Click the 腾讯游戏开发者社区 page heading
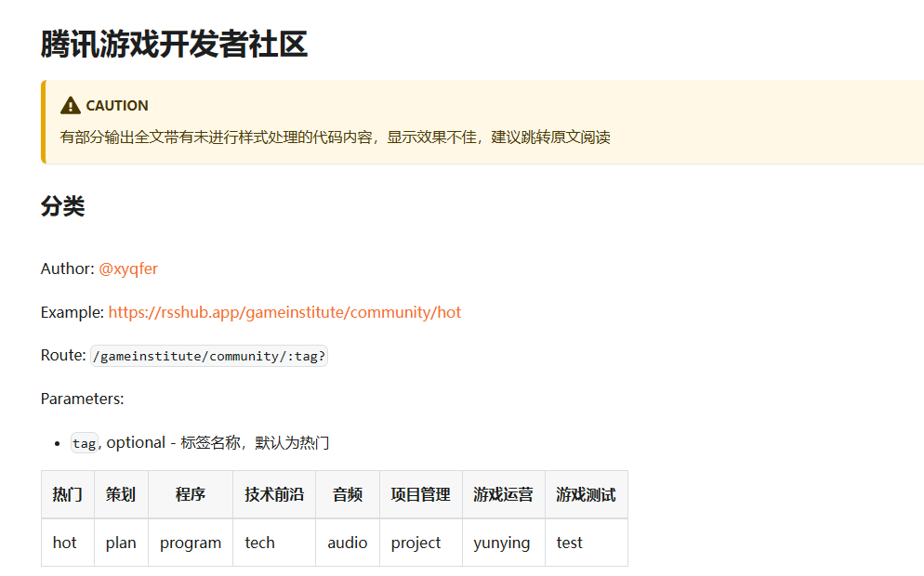This screenshot has width=924, height=576. point(174,45)
